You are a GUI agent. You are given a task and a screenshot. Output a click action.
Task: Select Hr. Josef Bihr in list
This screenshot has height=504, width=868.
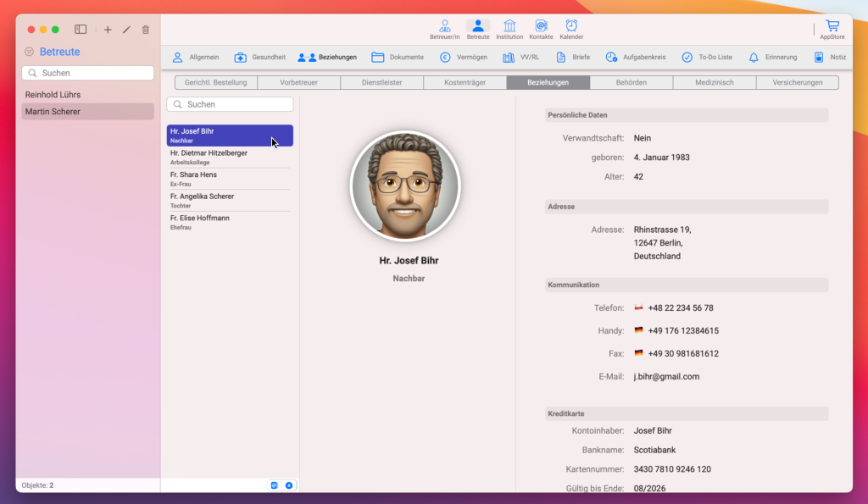click(x=230, y=136)
